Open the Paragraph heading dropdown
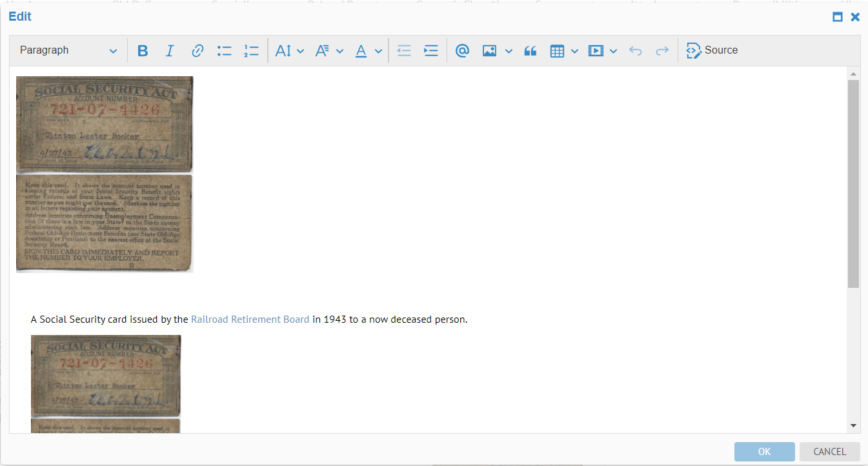 [x=68, y=51]
